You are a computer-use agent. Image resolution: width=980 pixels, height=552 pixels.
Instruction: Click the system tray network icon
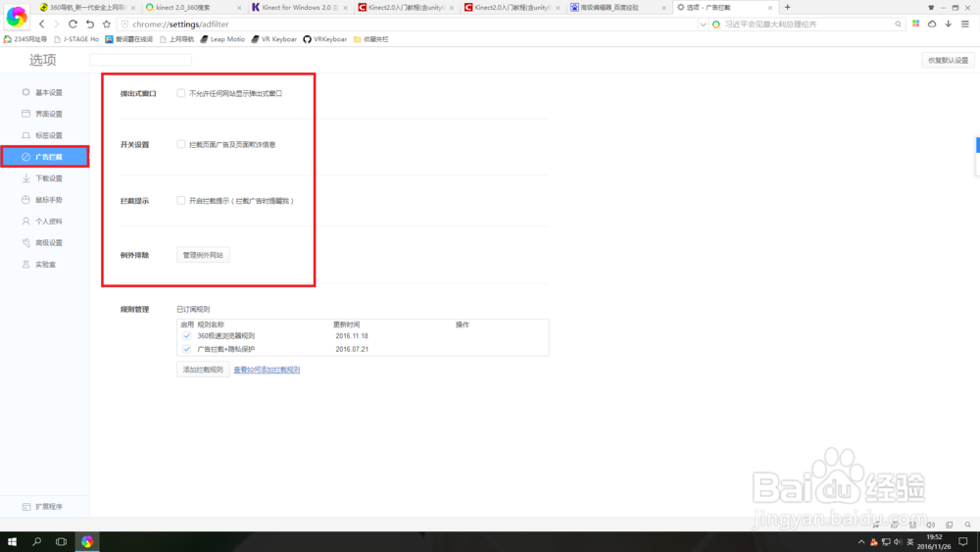886,542
